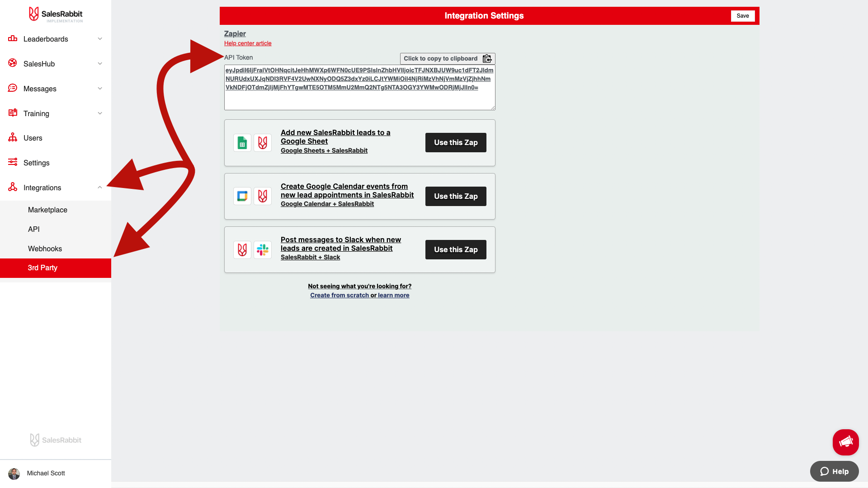
Task: Click the SalesHub globe icon
Action: coord(13,63)
